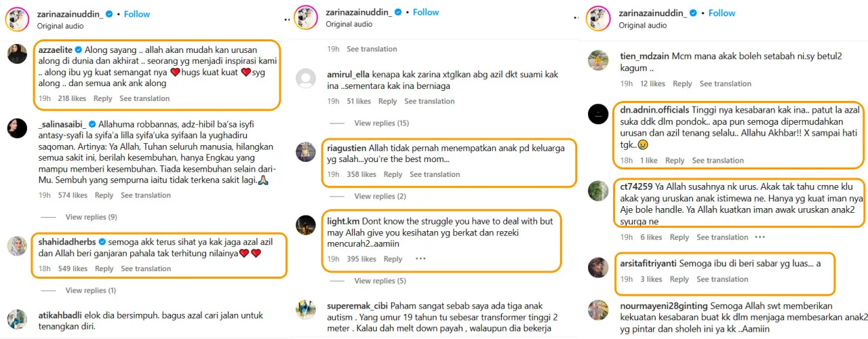868x339 pixels.
Task: Show View replies (1) under shahidadherbs
Action: tap(90, 291)
